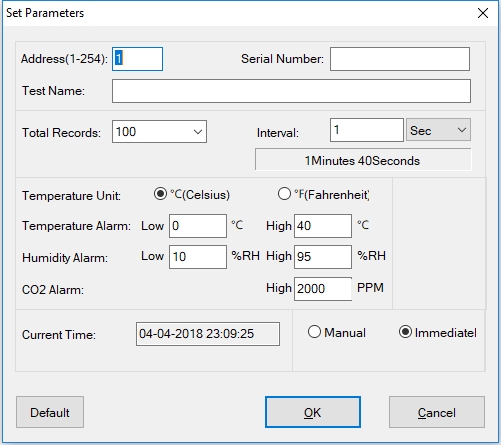
Task: Edit the Humidity Alarm High value
Action: pyautogui.click(x=323, y=257)
